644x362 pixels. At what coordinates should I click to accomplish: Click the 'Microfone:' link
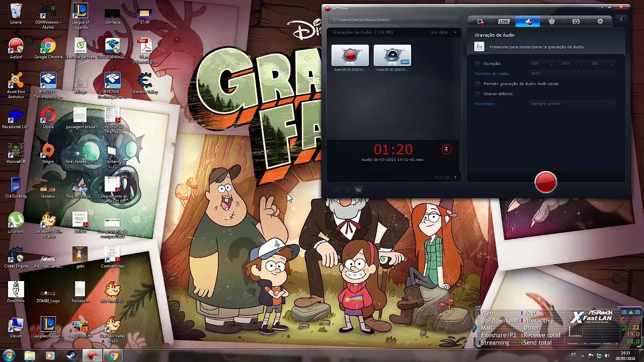tap(485, 104)
